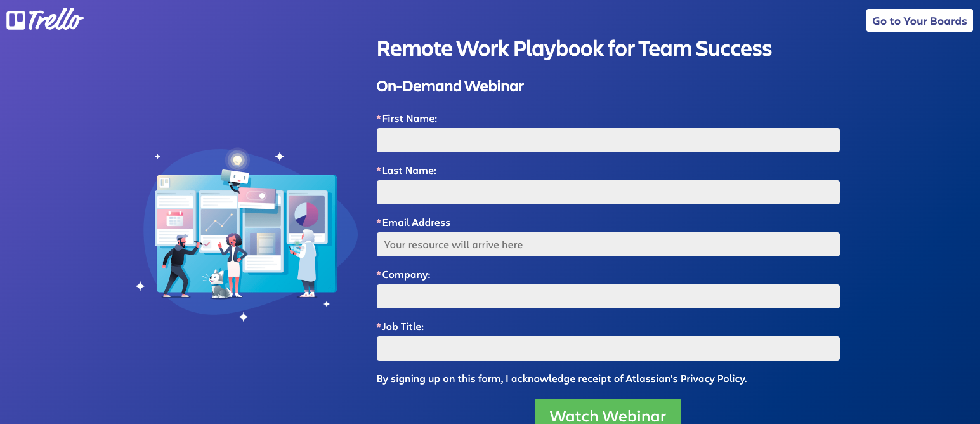The width and height of the screenshot is (980, 424).
Task: Click into the Job Title field
Action: click(x=608, y=348)
